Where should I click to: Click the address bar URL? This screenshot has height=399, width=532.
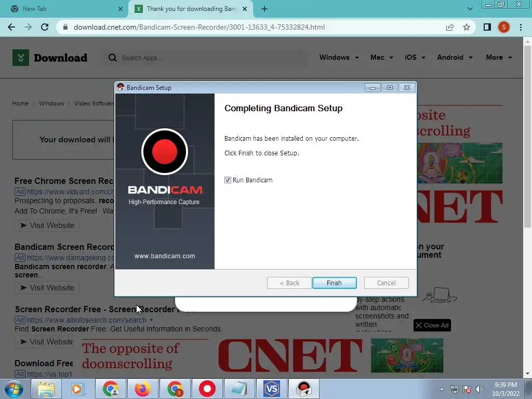pos(199,27)
